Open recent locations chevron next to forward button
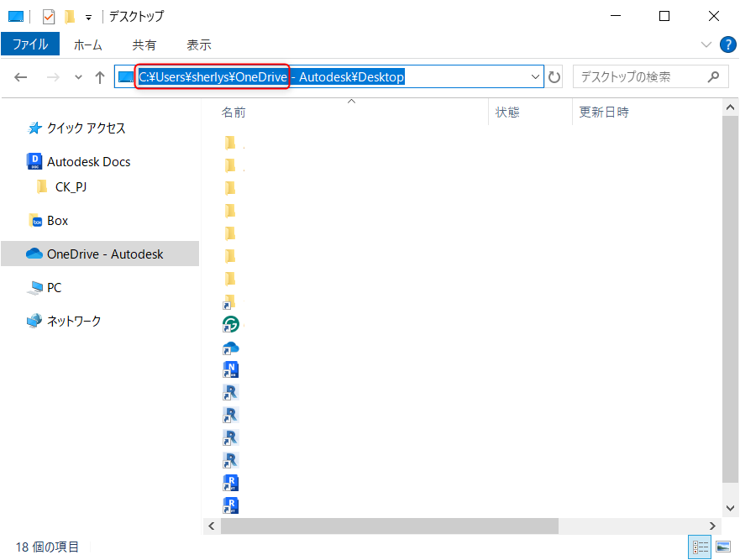740x560 pixels. click(x=77, y=76)
